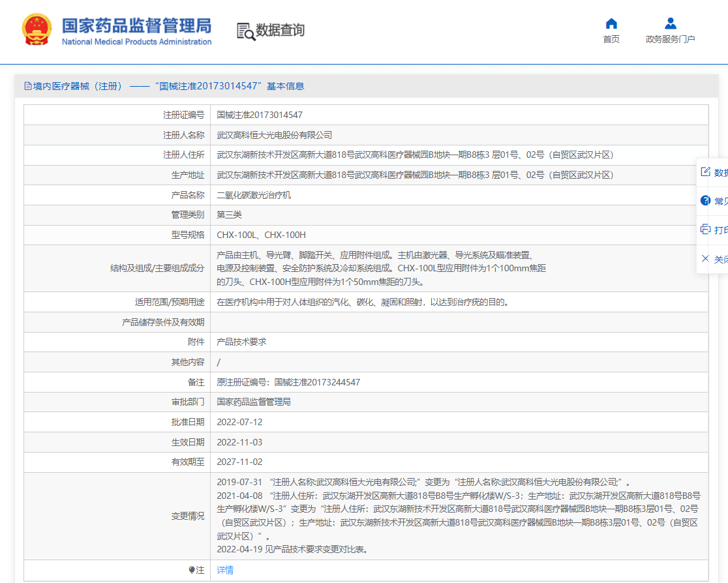Click the 注册证编号 row label

[183, 115]
